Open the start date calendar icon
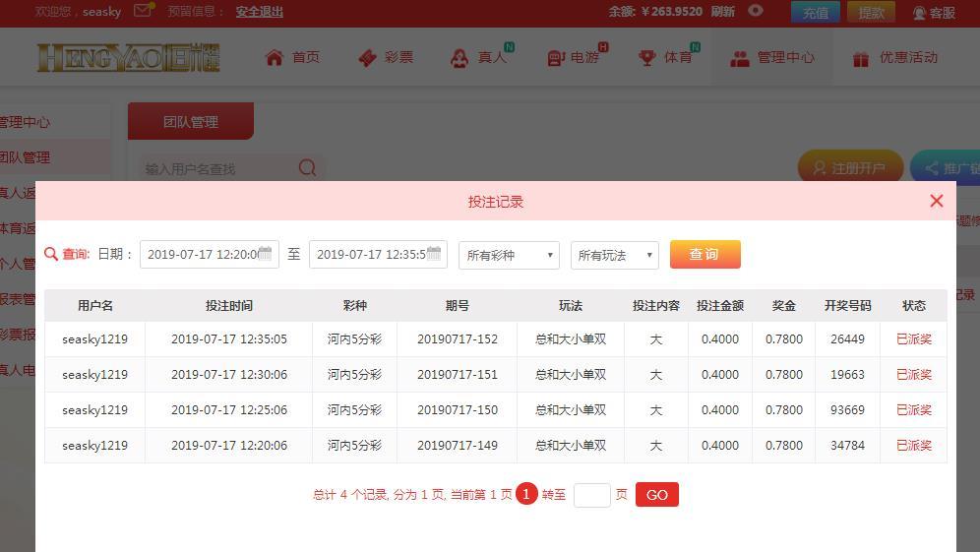 tap(266, 253)
